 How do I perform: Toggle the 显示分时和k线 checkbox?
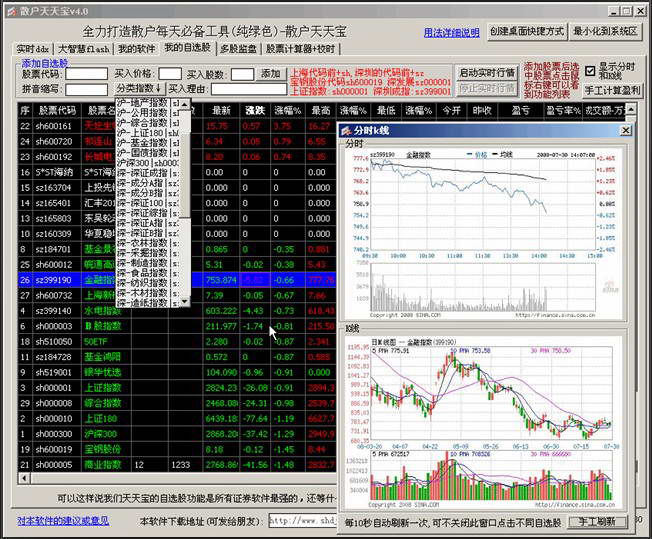click(x=590, y=71)
